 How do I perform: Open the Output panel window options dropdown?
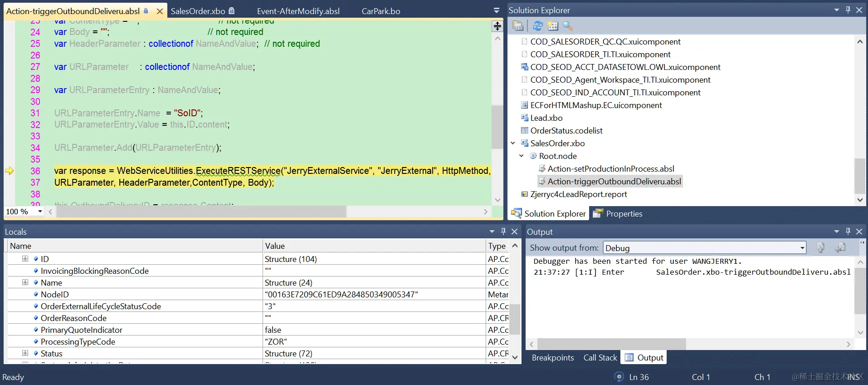tap(837, 231)
